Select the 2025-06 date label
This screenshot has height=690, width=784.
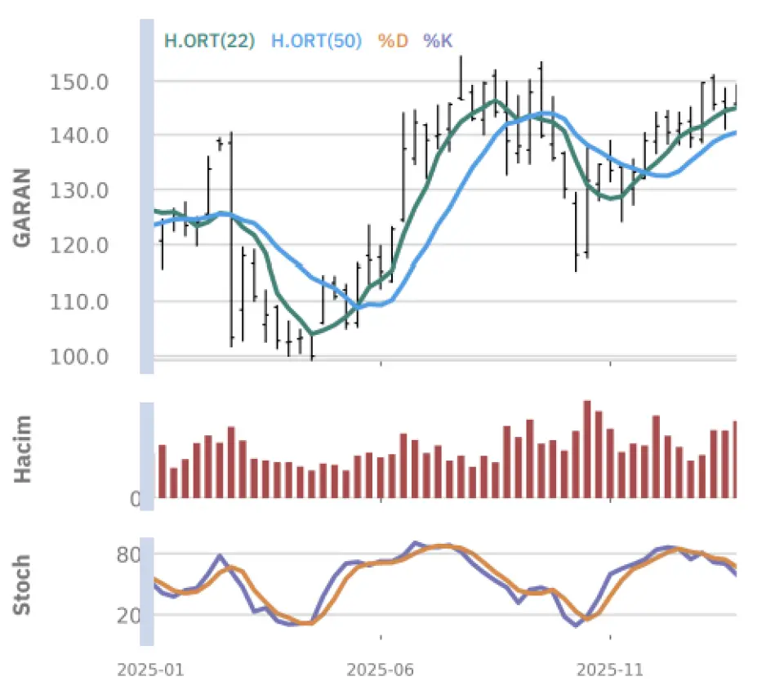pos(381,670)
